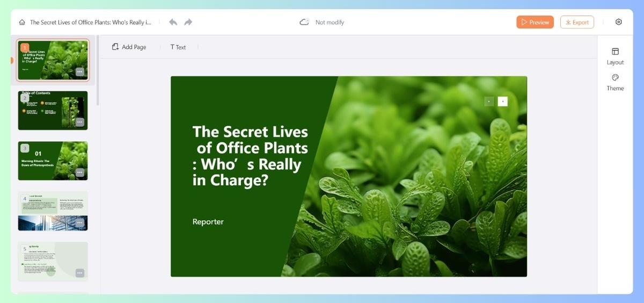Click the Reporter text on the slide
644x303 pixels.
pos(208,222)
